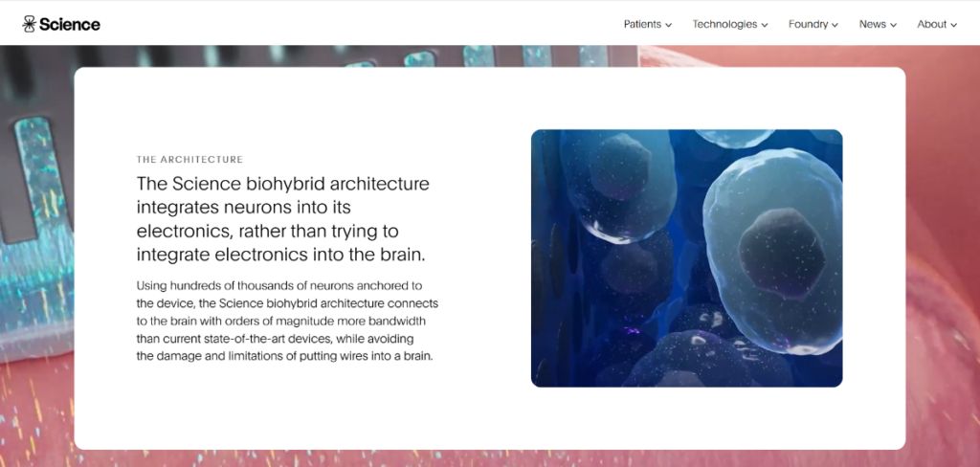Image resolution: width=980 pixels, height=467 pixels.
Task: Click the blue neuron cells image
Action: coord(686,257)
